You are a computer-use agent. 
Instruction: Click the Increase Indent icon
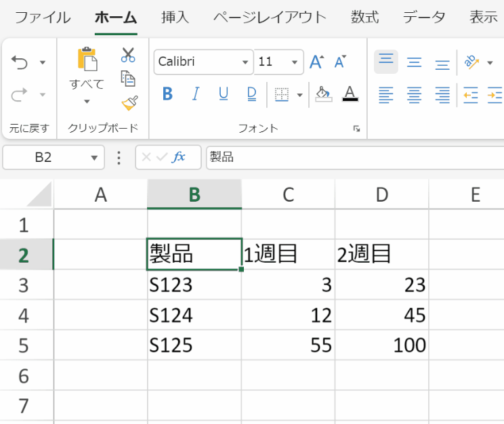coord(495,95)
